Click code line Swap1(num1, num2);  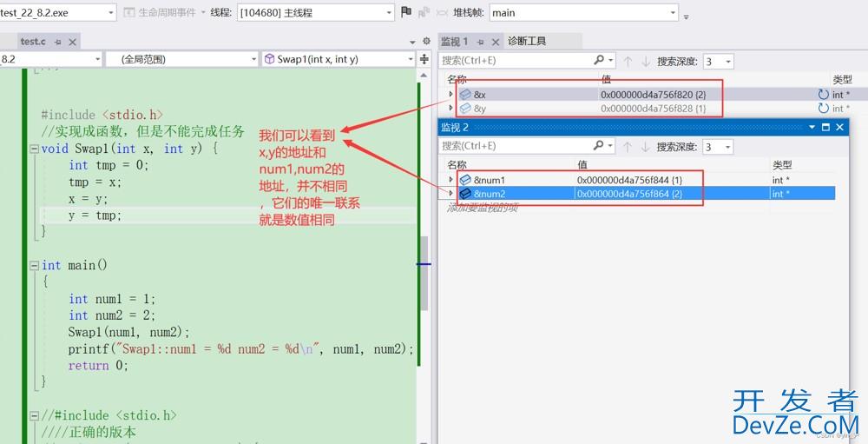(129, 332)
